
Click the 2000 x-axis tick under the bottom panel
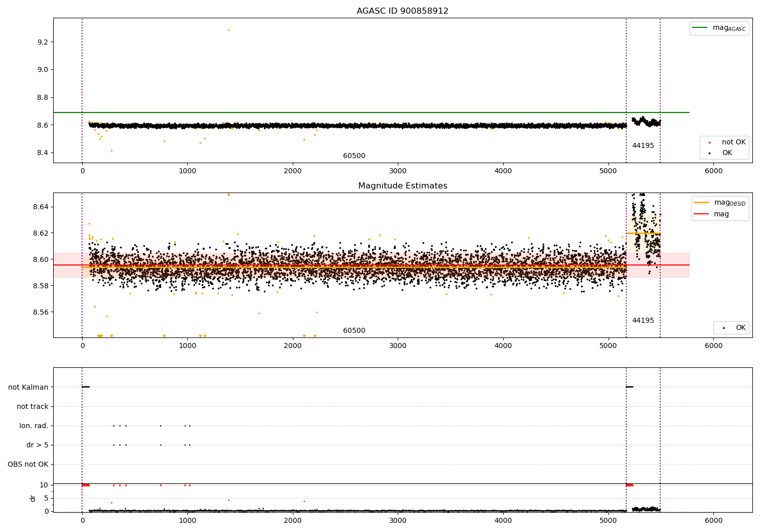(293, 521)
